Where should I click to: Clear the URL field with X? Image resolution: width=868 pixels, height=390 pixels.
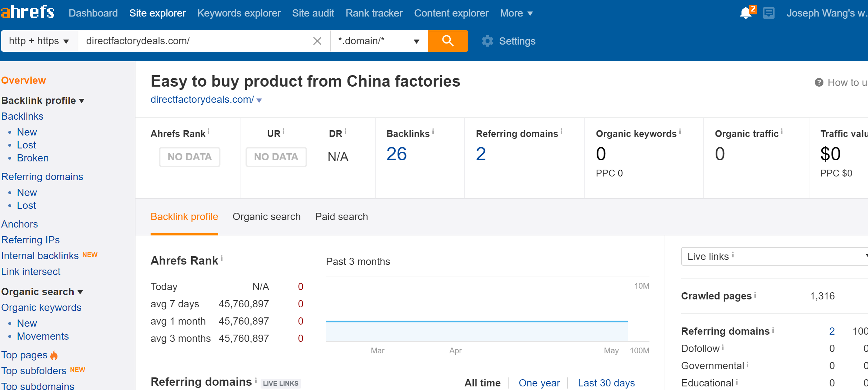pos(317,41)
